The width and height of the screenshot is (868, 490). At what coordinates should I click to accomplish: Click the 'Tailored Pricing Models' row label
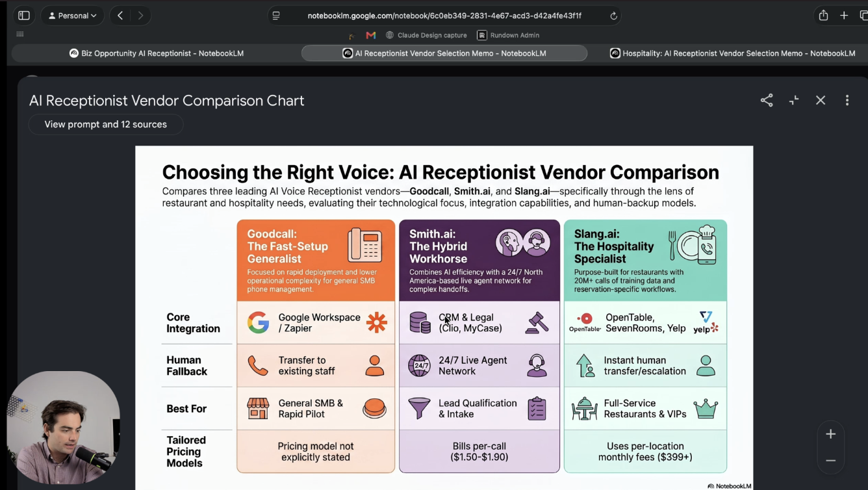click(x=186, y=452)
